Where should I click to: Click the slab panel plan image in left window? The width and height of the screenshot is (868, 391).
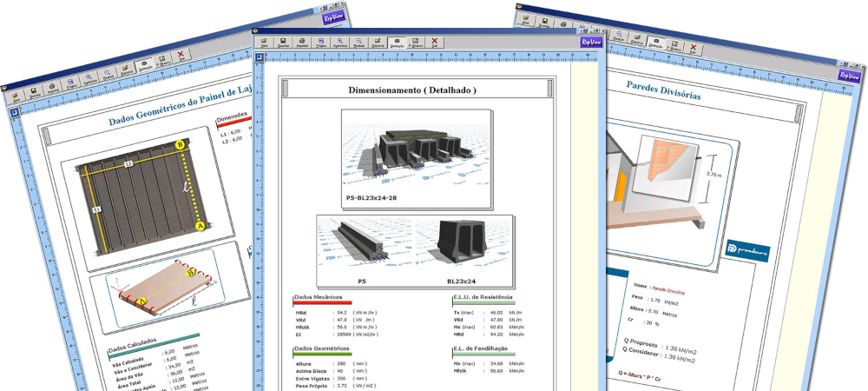click(x=143, y=199)
